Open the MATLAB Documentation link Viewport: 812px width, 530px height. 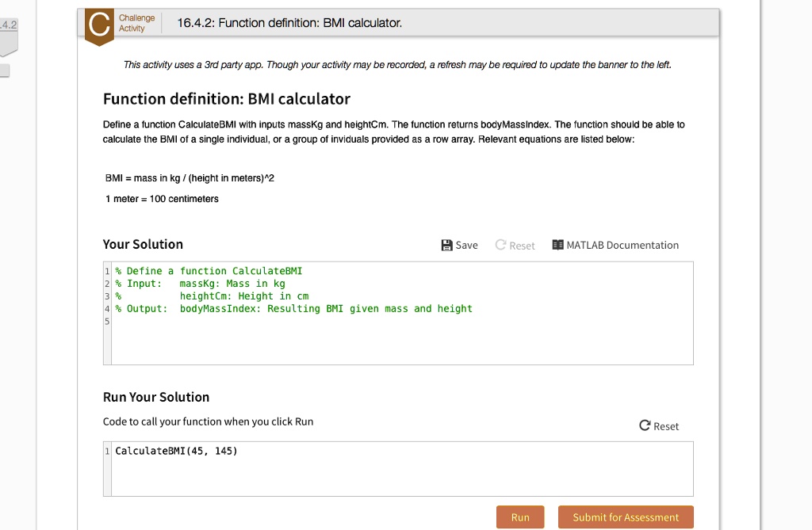(622, 245)
